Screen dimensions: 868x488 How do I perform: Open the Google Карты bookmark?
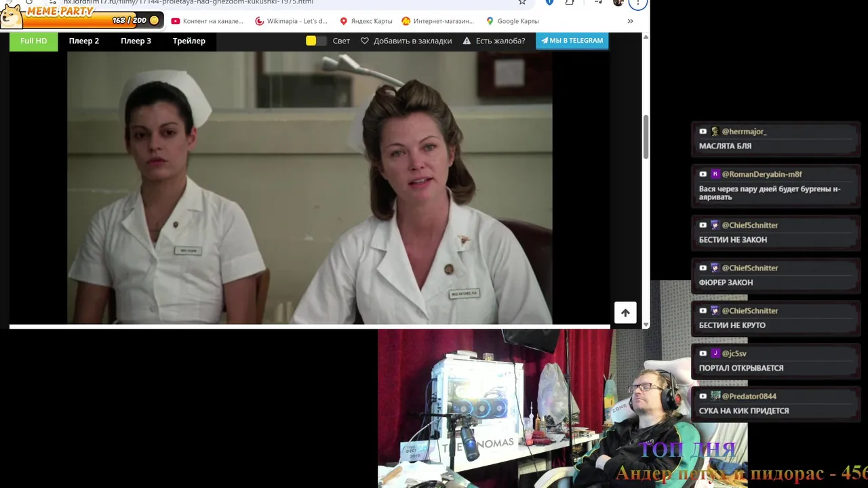pyautogui.click(x=512, y=21)
